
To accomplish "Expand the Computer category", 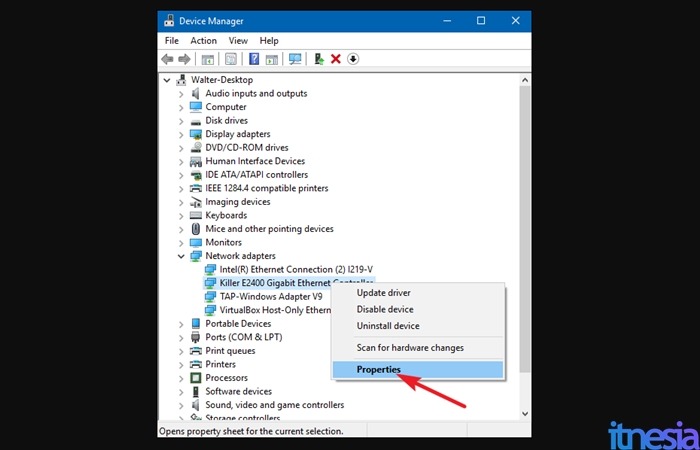I will coord(181,107).
